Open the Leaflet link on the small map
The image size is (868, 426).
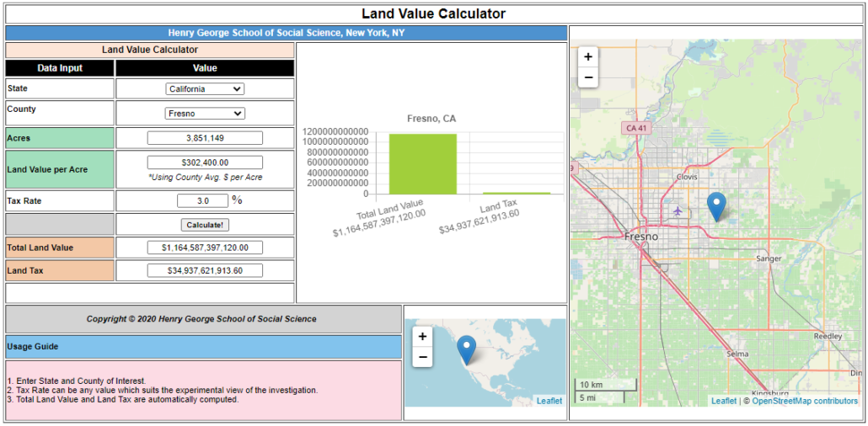(549, 401)
